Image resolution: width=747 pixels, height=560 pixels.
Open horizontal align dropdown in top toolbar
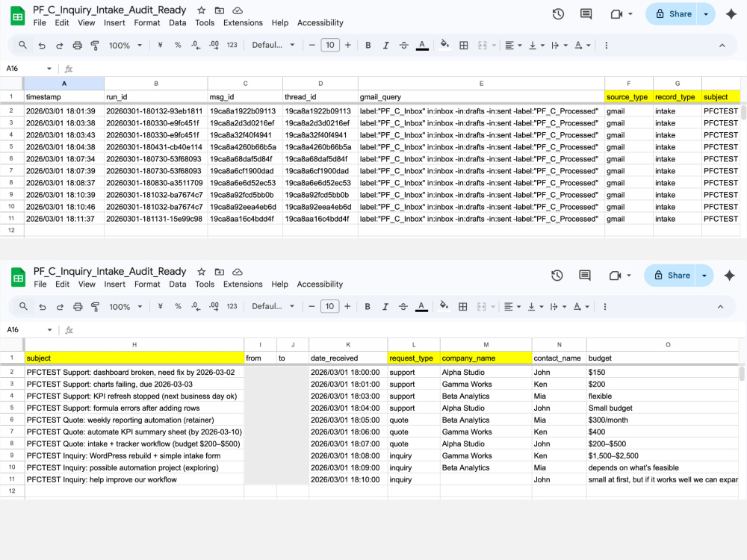coord(513,46)
